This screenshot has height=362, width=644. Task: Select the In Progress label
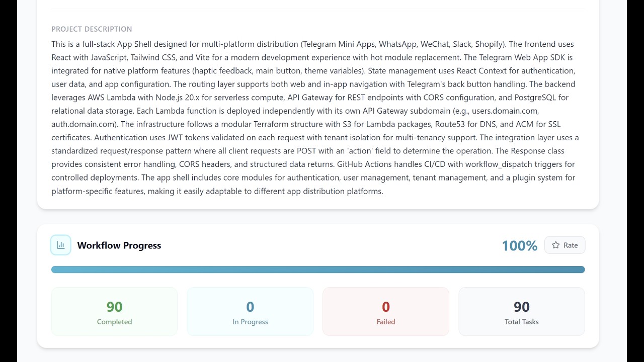coord(250,322)
